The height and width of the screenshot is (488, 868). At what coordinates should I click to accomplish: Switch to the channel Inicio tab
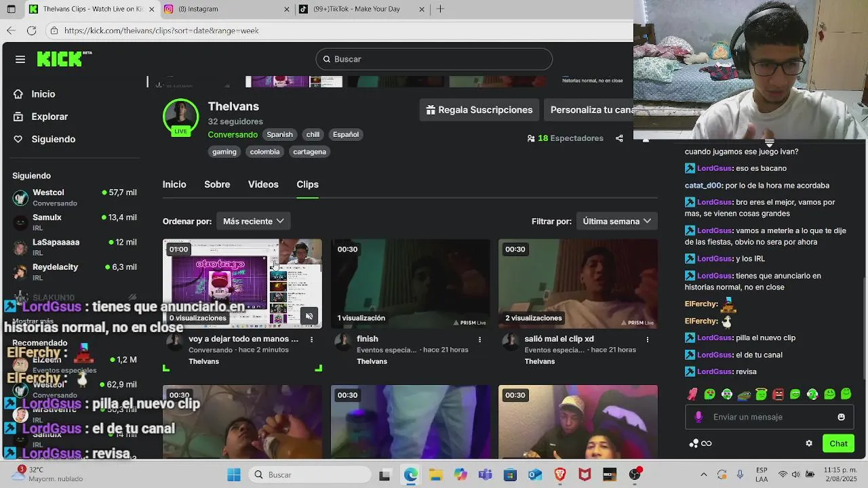pyautogui.click(x=174, y=184)
